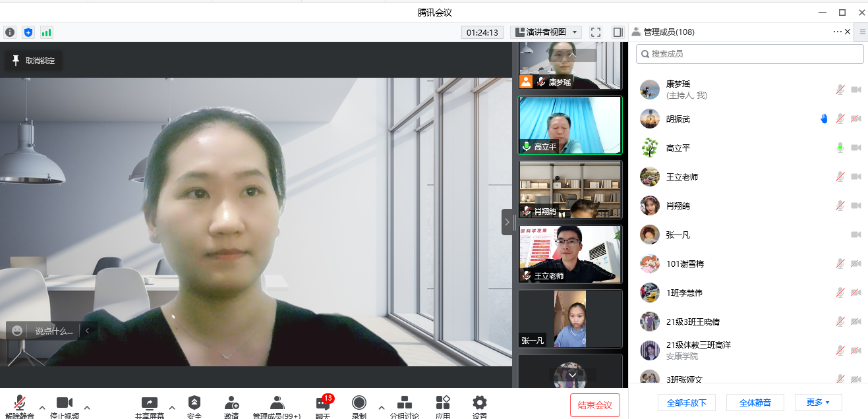The image size is (868, 419).
Task: Collapse the video thumbnail strip arrow
Action: tap(507, 222)
